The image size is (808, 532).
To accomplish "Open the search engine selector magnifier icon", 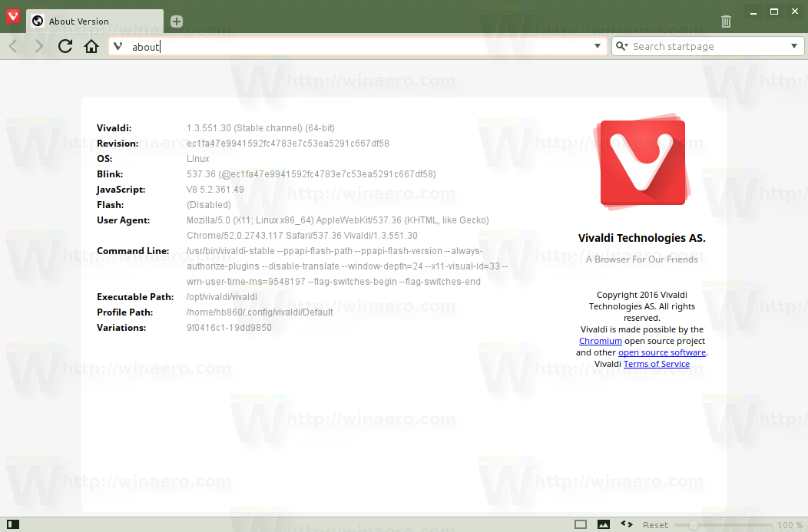I will 622,46.
